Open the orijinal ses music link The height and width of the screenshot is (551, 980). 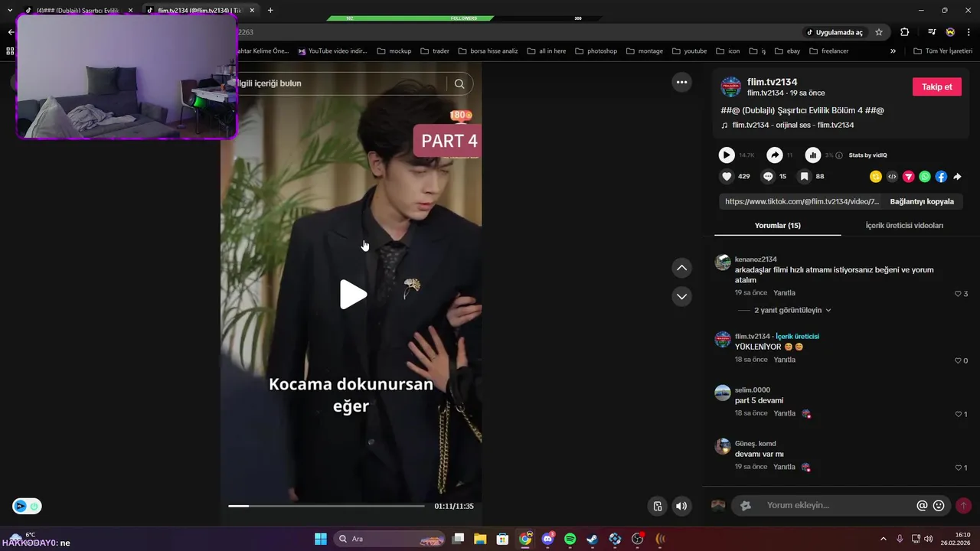tap(792, 125)
